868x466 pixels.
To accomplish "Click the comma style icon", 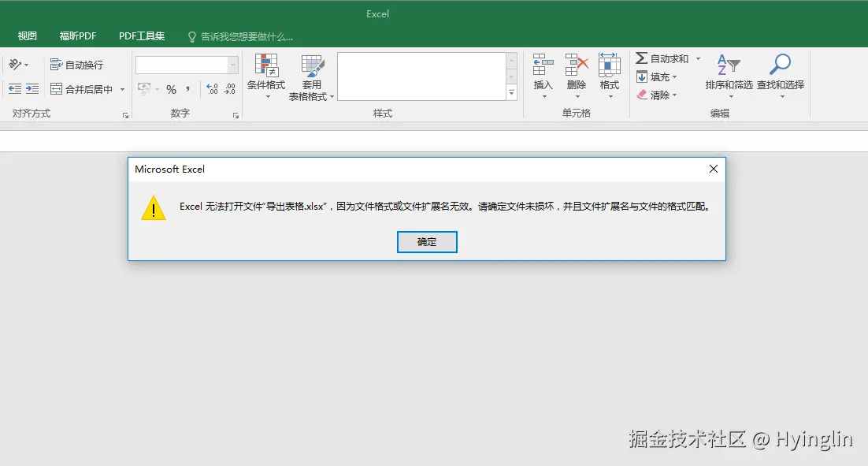I will click(x=187, y=88).
